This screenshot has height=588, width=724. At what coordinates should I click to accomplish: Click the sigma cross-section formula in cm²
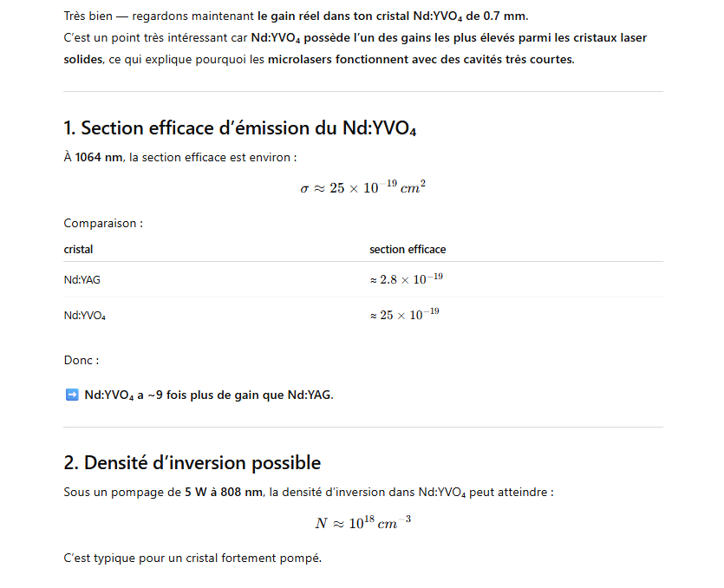362,187
